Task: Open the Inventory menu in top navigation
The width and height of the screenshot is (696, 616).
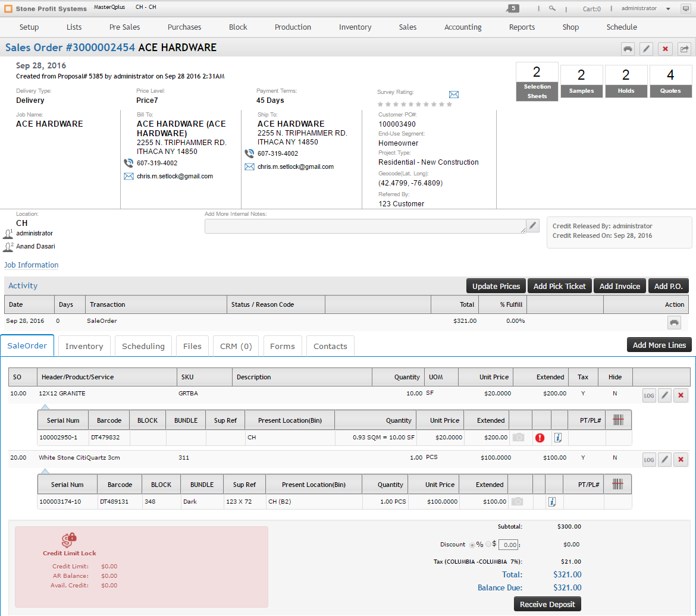Action: 355,27
